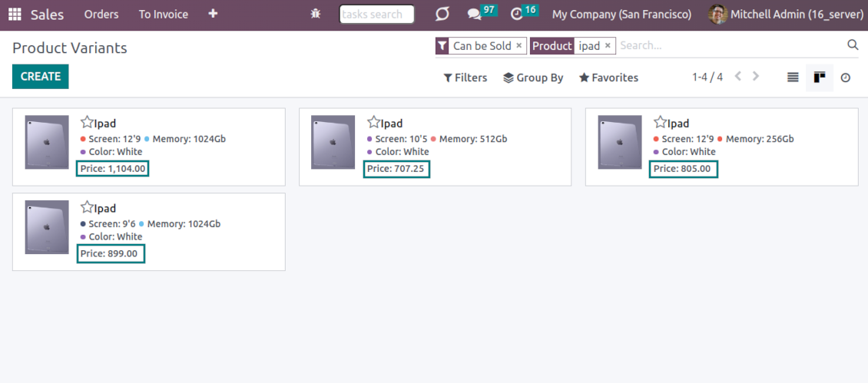Click the Memory: 512Gb attribute
868x383 pixels.
473,139
